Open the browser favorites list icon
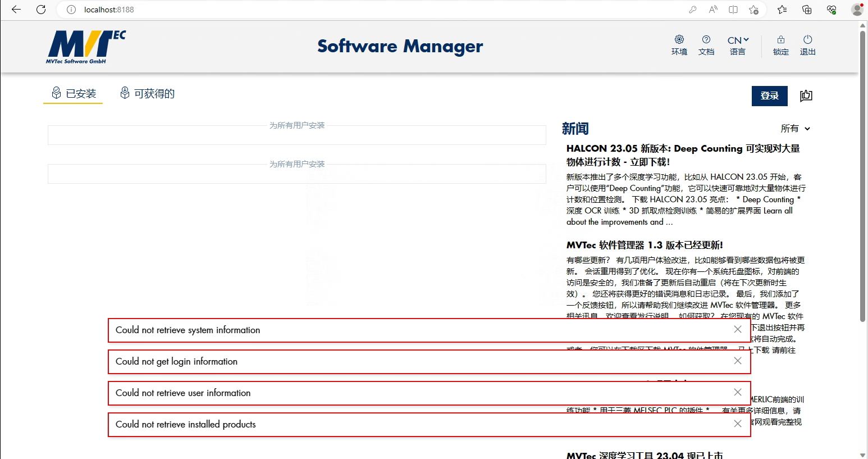Screen dimensions: 868x459 [x=782, y=10]
